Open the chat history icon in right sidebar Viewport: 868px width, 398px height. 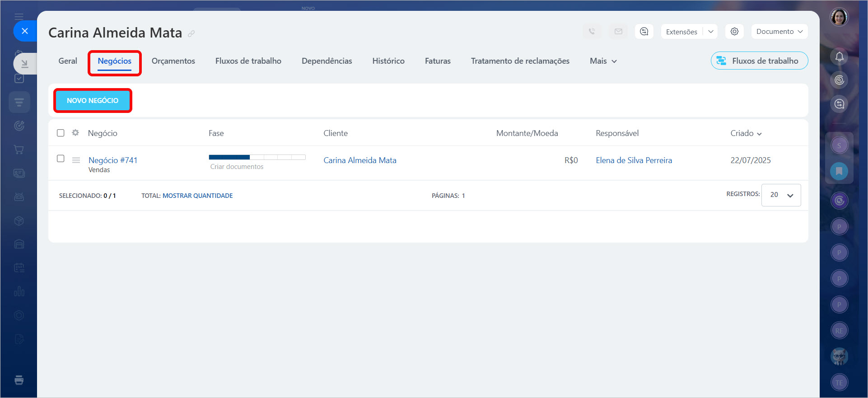(x=839, y=104)
